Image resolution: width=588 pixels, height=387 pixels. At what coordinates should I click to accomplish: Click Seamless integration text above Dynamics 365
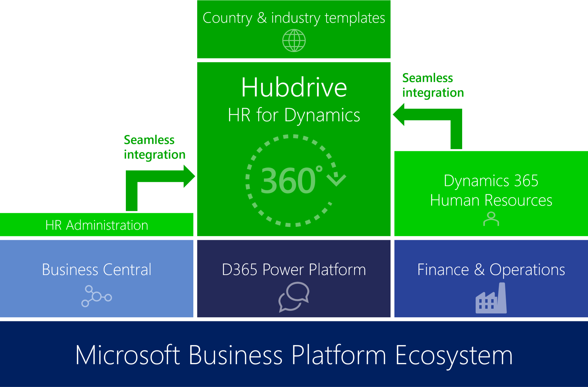click(433, 86)
